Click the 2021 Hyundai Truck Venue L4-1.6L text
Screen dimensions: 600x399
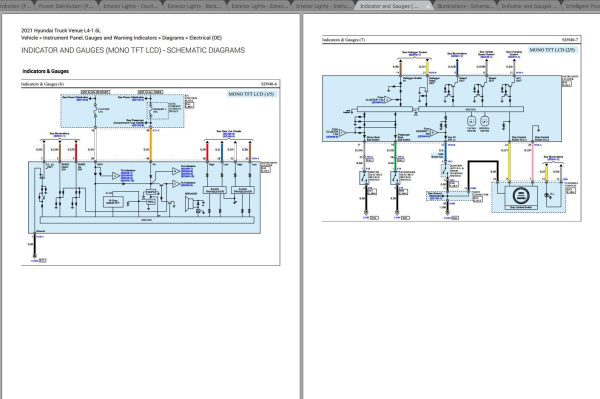tap(61, 30)
